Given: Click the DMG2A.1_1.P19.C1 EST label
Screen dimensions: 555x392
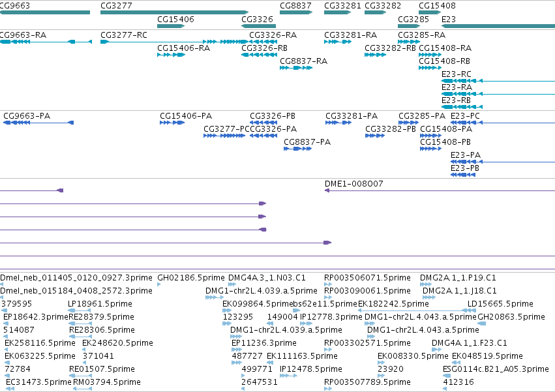Looking at the screenshot, I should tap(458, 278).
